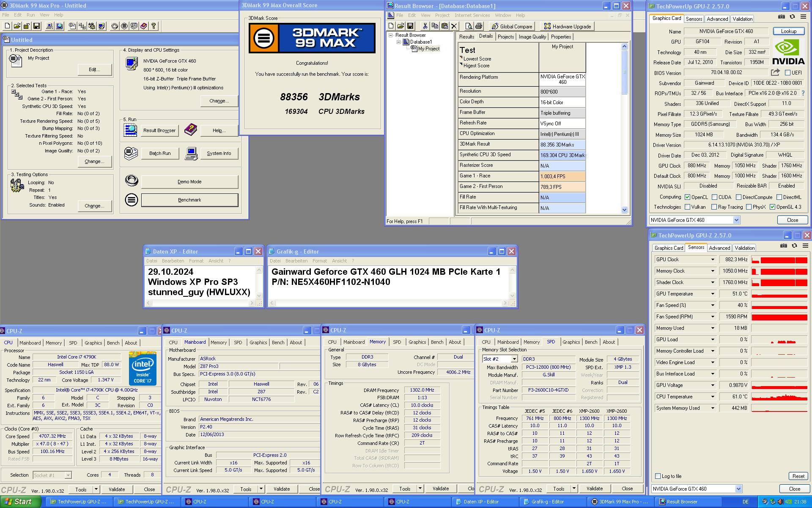Switch to the Bench tab in the CPU-Z SPD window
Screen dimensions: 812x508
pyautogui.click(x=591, y=342)
